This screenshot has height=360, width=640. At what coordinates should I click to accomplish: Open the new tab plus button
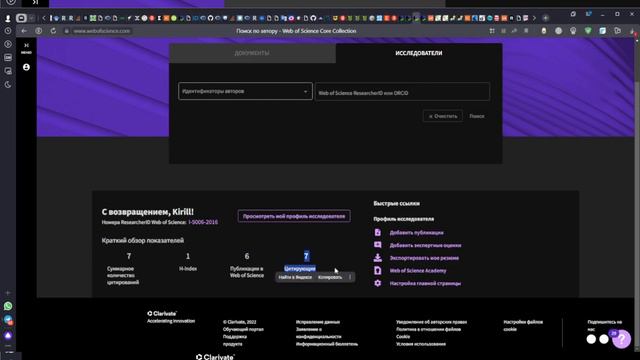546,18
